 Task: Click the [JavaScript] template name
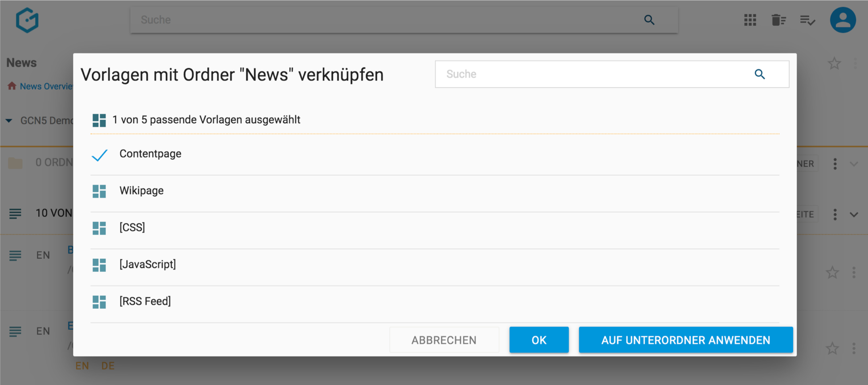pyautogui.click(x=147, y=264)
